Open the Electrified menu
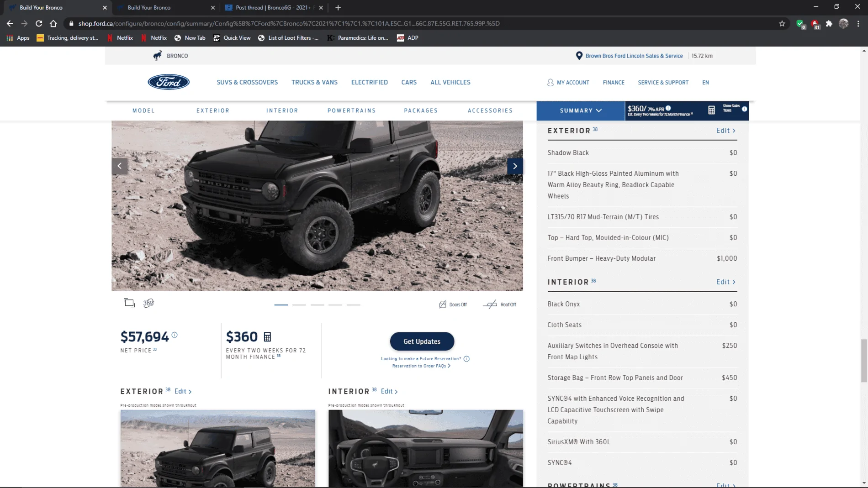 click(369, 82)
